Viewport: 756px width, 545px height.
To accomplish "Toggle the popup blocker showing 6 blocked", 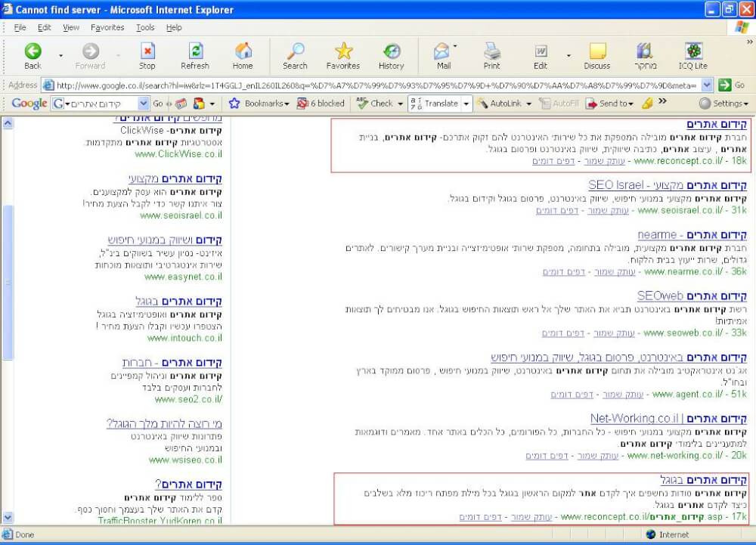I will click(321, 104).
